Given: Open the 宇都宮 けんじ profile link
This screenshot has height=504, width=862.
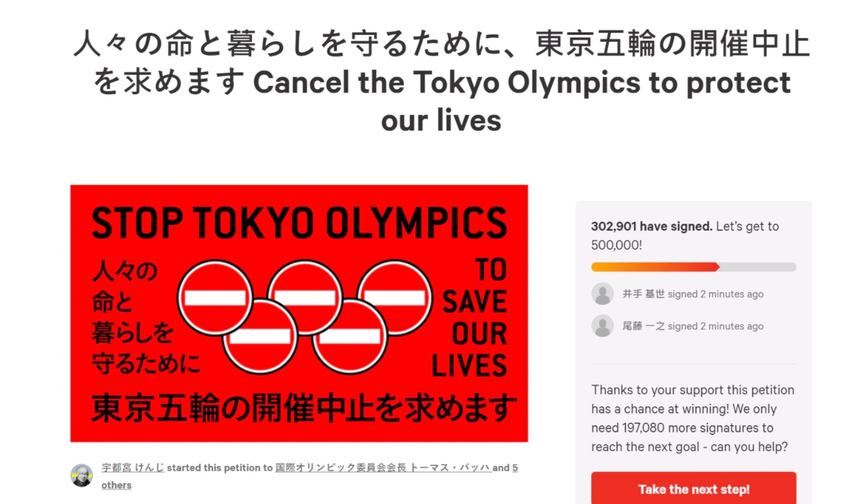Looking at the screenshot, I should point(132,468).
